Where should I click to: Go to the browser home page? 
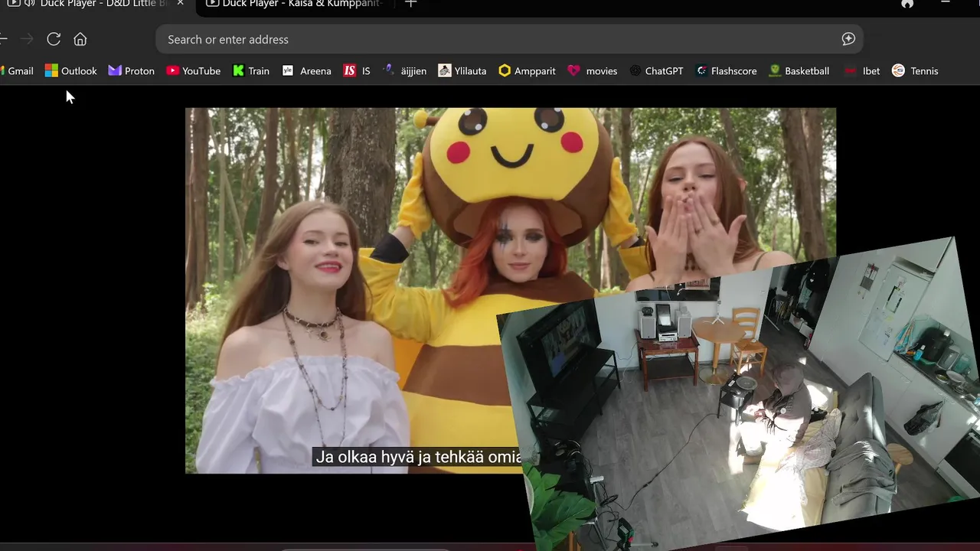80,39
